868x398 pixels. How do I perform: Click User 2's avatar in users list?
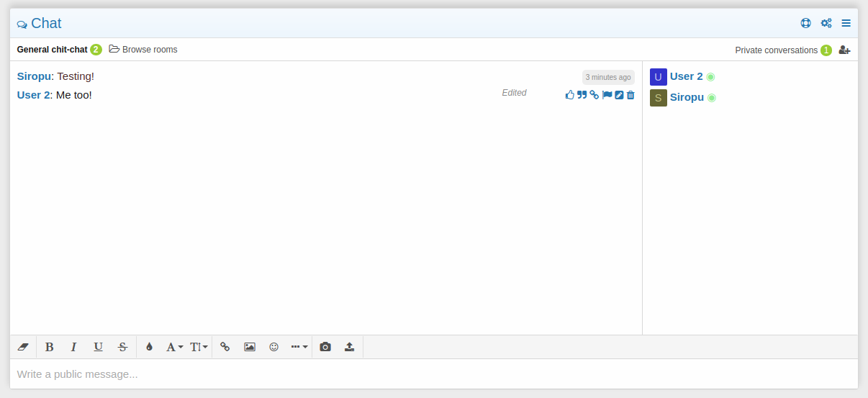[659, 77]
